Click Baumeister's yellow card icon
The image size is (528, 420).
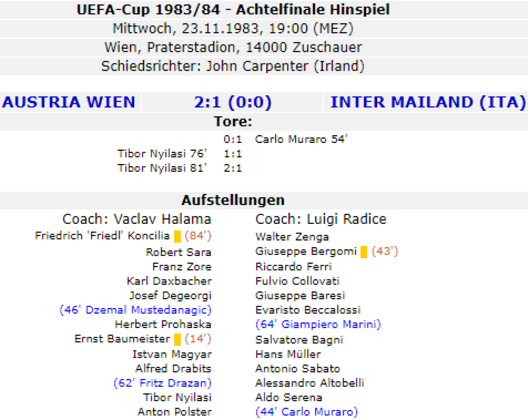(177, 340)
